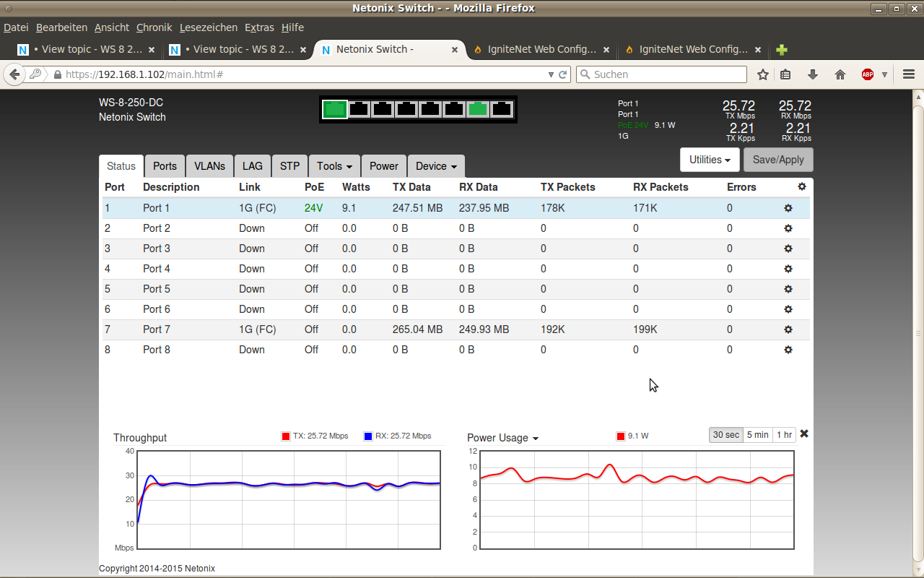
Task: Open the URL bar history dropdown arrow
Action: [x=551, y=74]
